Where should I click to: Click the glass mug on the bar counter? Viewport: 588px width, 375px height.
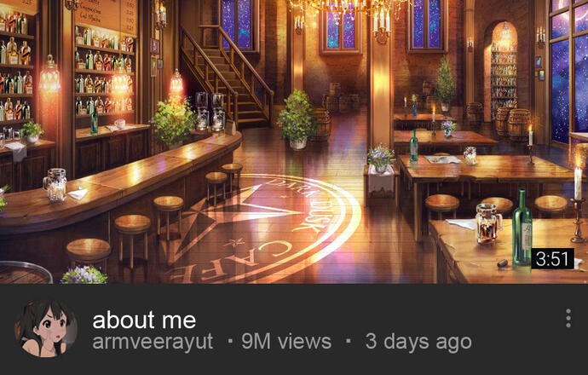pos(55,185)
